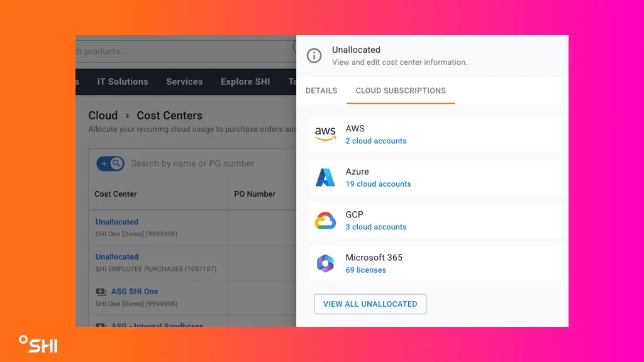The width and height of the screenshot is (644, 362).
Task: Click the AWS subscription name
Action: point(355,128)
